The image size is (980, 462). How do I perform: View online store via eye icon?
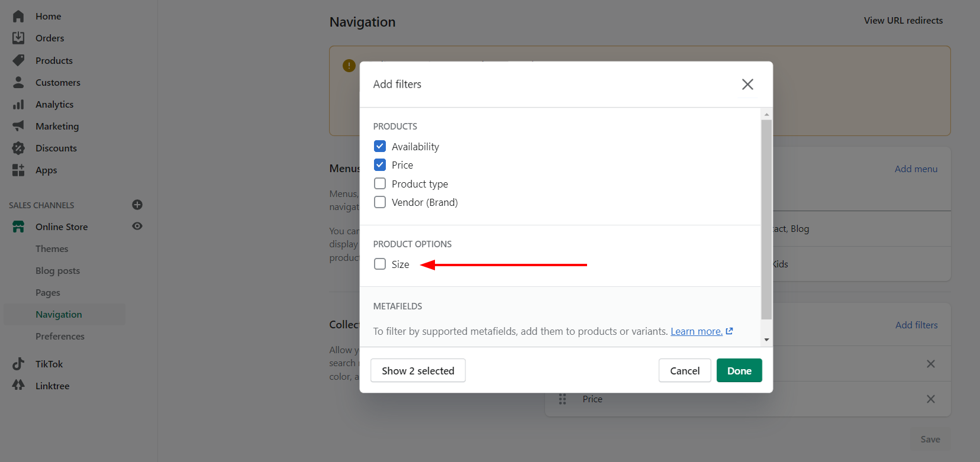[x=137, y=226]
